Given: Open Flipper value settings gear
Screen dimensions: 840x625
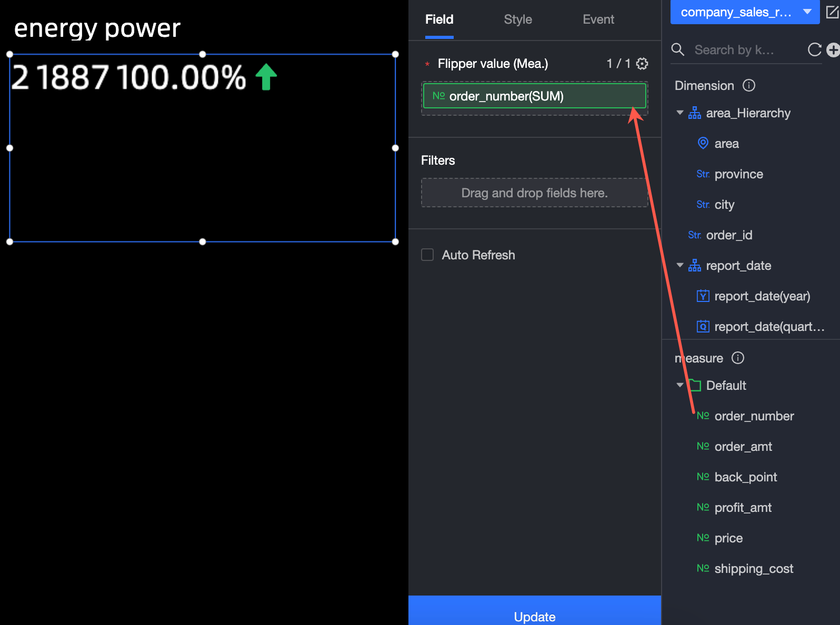Looking at the screenshot, I should (x=642, y=64).
